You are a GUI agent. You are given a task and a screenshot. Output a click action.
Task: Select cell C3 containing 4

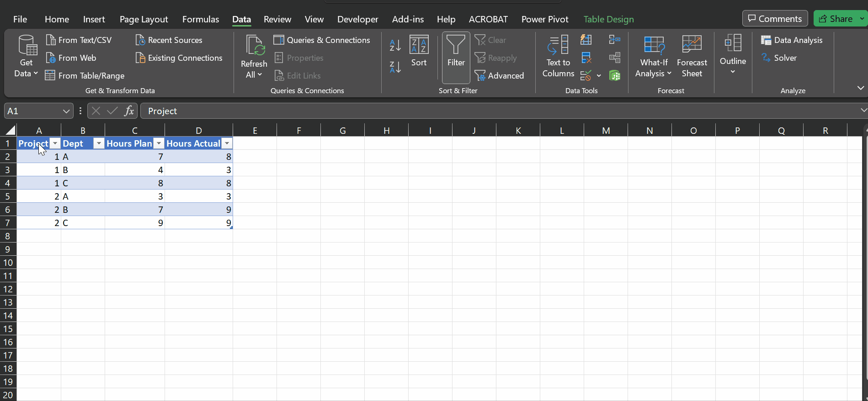tap(135, 170)
